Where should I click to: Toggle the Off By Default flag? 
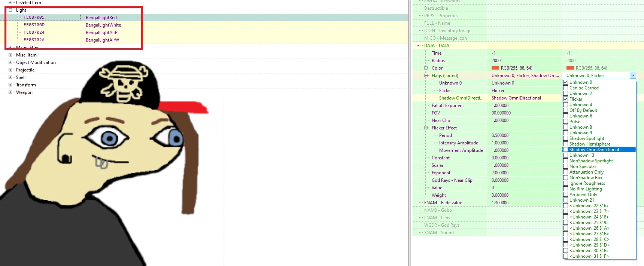pyautogui.click(x=566, y=110)
